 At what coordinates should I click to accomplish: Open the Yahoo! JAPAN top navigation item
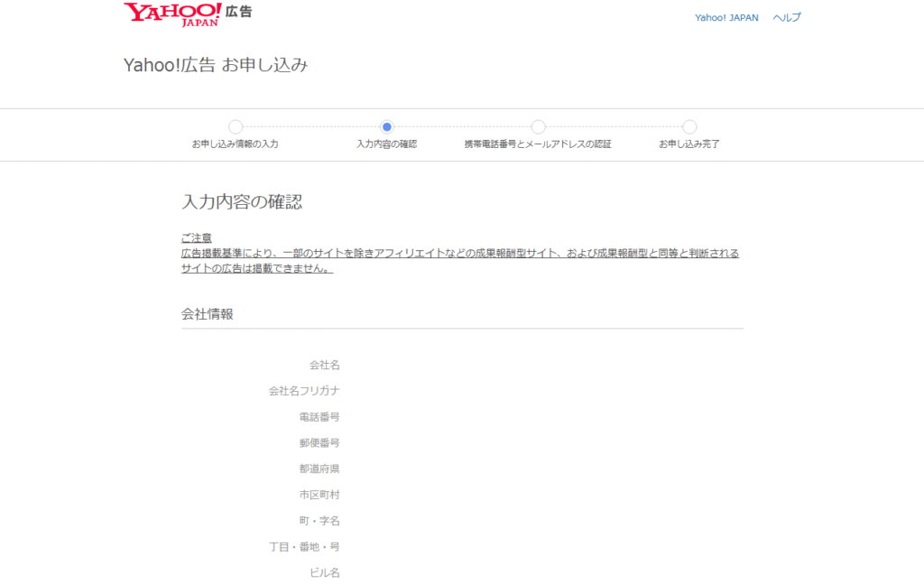pos(725,16)
